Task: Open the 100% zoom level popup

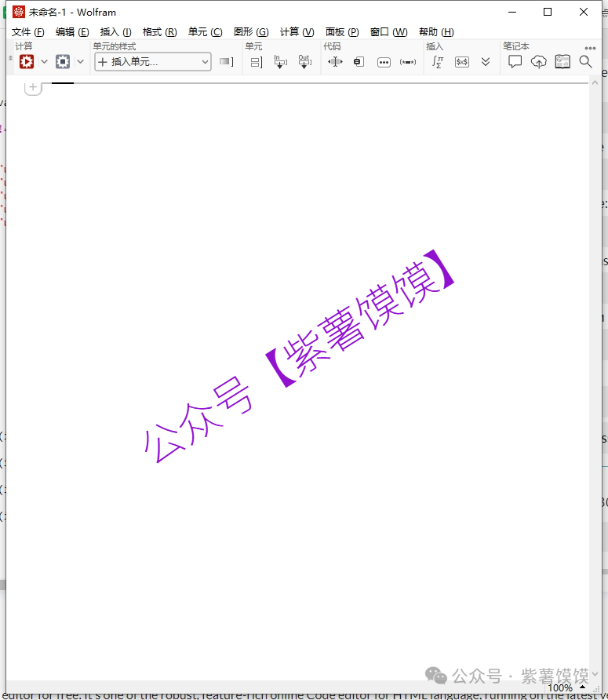Action: tap(560, 687)
